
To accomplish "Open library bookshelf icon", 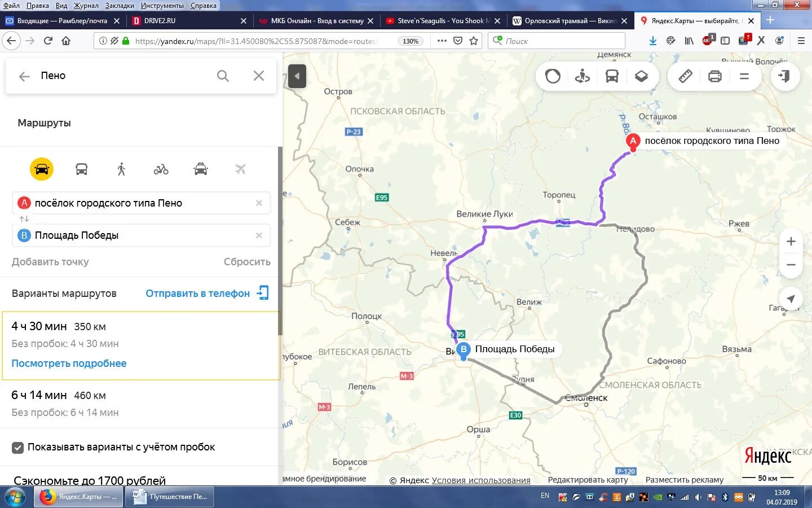I will tap(689, 41).
